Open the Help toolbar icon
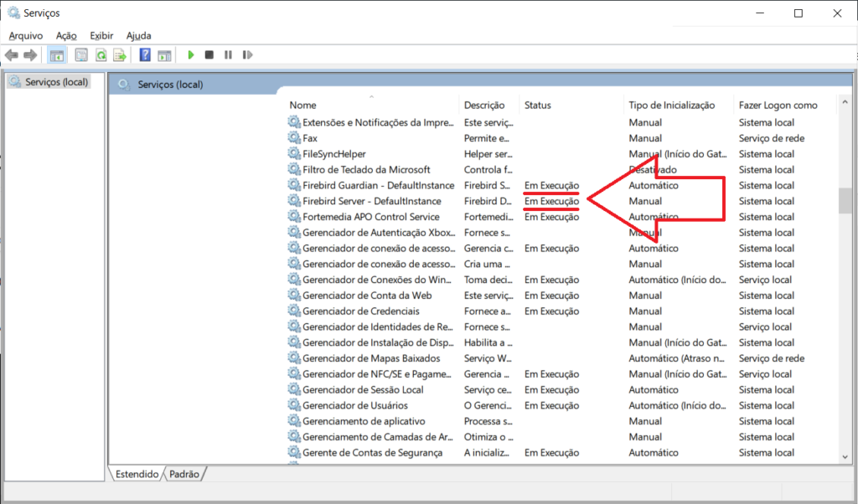Image resolution: width=858 pixels, height=504 pixels. click(145, 55)
